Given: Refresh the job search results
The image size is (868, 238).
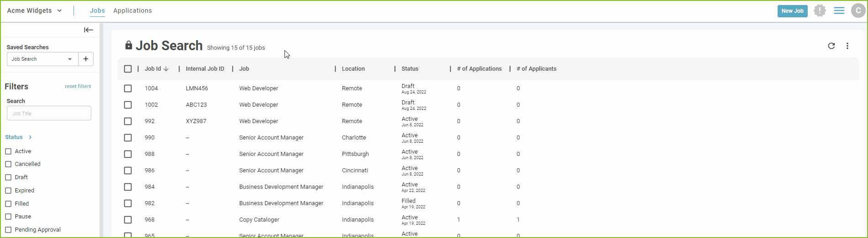Looking at the screenshot, I should 831,46.
